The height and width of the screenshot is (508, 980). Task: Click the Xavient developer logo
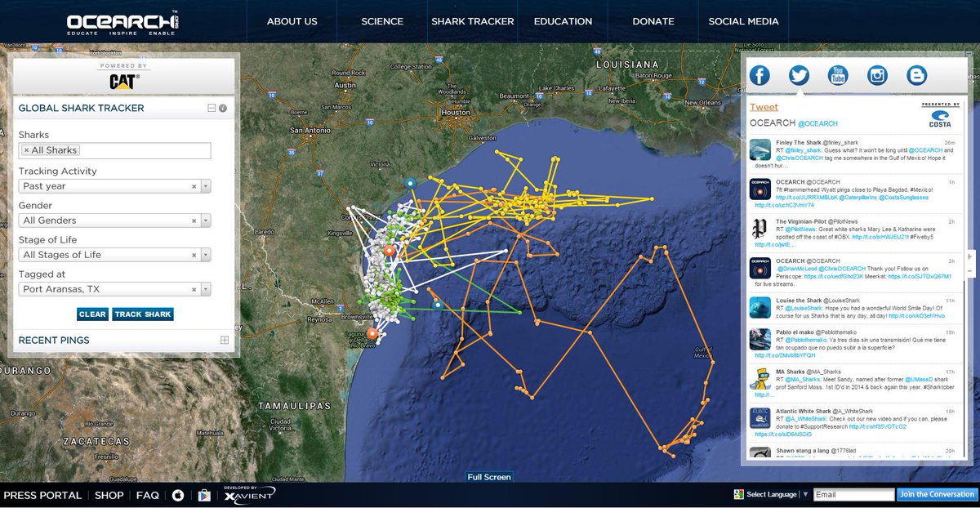249,494
